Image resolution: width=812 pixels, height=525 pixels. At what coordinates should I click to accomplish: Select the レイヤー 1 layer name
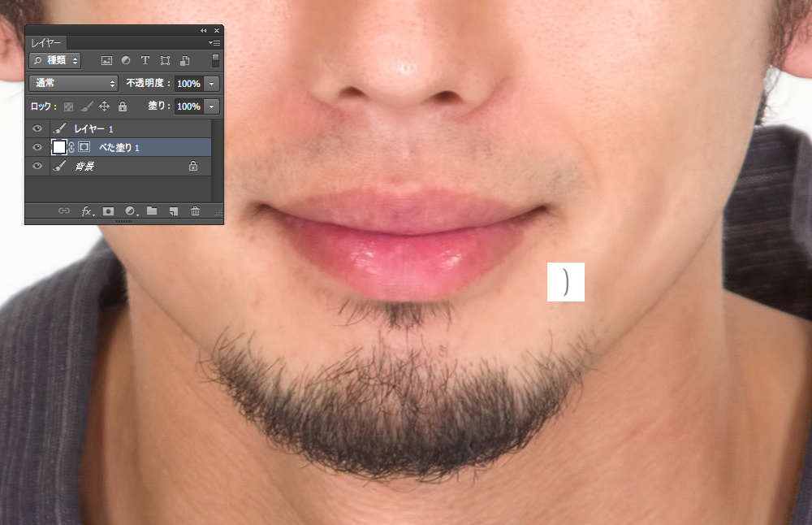click(x=93, y=128)
